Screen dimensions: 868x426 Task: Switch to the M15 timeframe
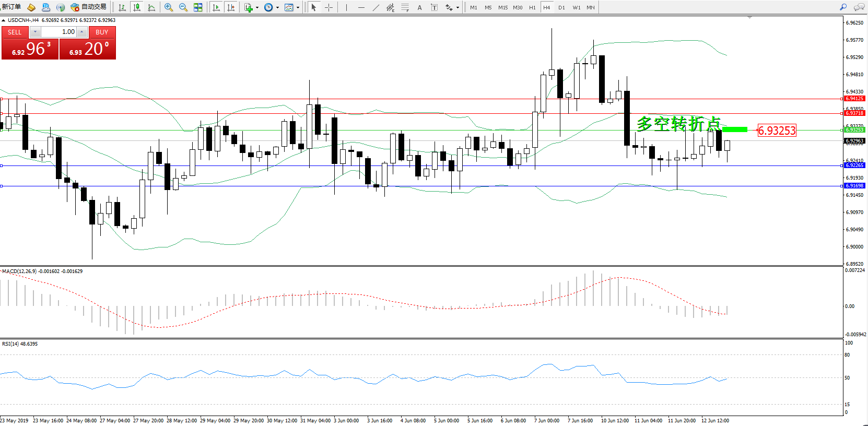502,7
